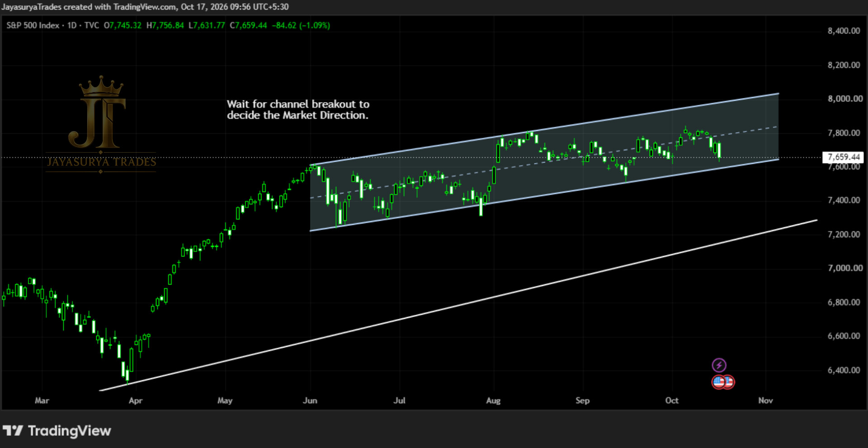Click the Apr label on time axis

[136, 401]
